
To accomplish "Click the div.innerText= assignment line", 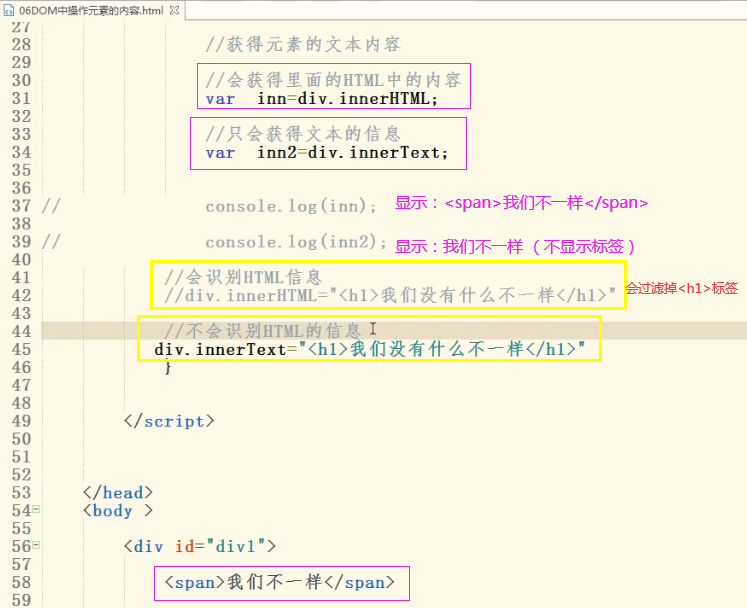I will click(370, 349).
